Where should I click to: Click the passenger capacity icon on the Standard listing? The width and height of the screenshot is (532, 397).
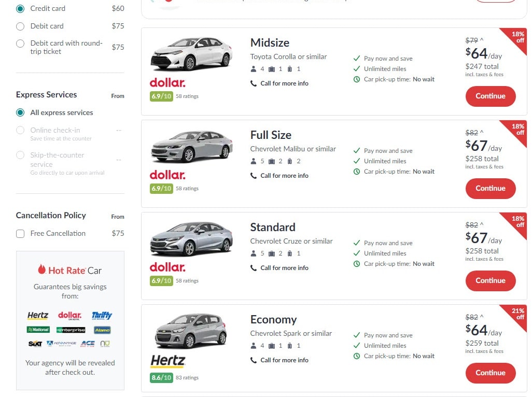coord(254,253)
